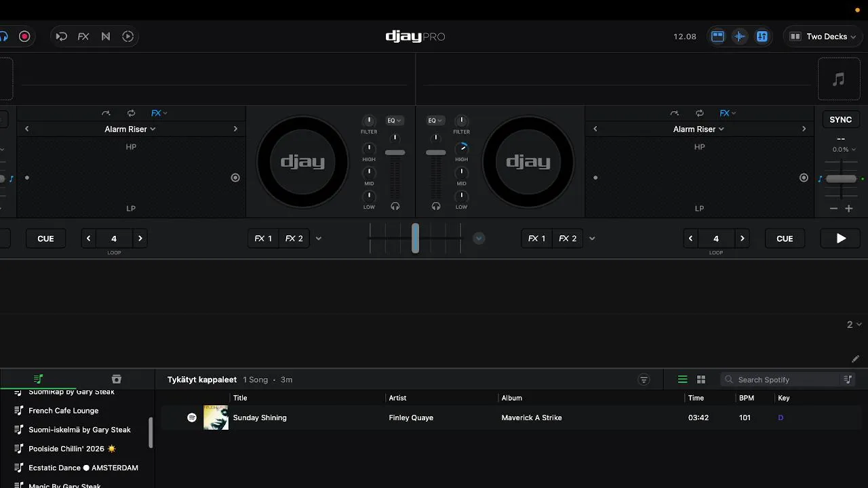Switch library to grid view
The width and height of the screenshot is (868, 488).
(701, 380)
